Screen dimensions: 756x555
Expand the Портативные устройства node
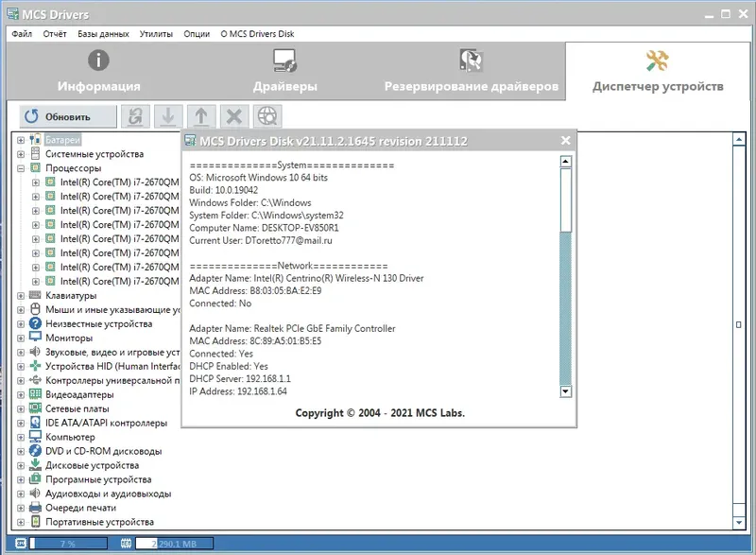pyautogui.click(x=21, y=522)
